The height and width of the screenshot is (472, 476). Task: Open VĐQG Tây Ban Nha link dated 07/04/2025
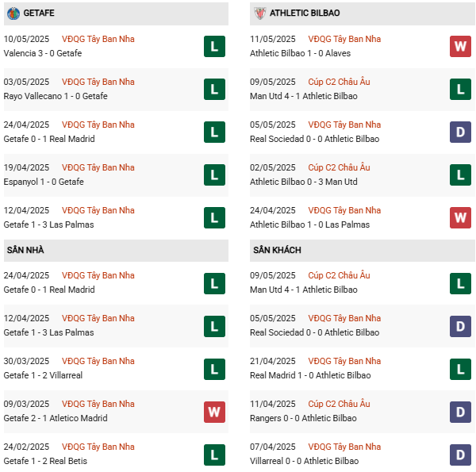pos(344,447)
